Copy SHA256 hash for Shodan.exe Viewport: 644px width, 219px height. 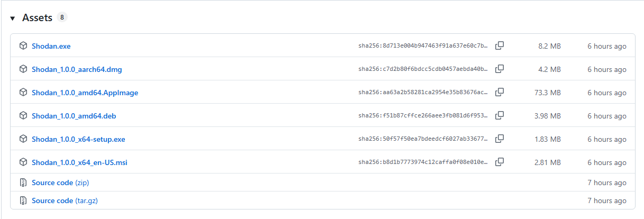pyautogui.click(x=499, y=46)
